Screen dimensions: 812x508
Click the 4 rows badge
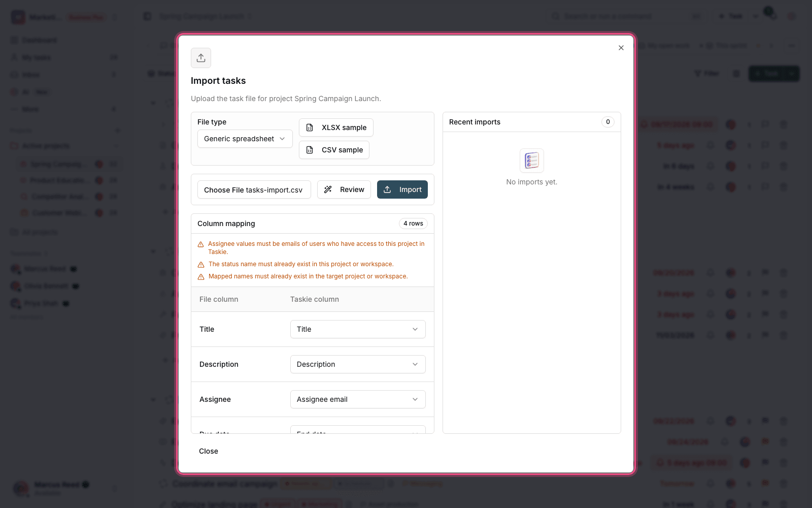tap(413, 224)
